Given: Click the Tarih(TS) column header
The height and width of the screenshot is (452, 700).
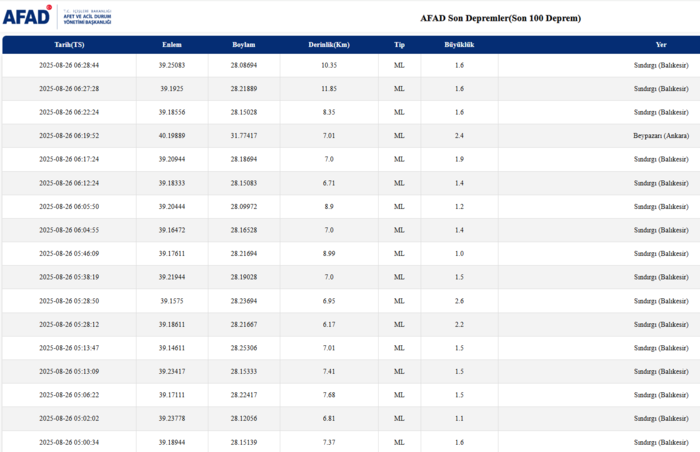Looking at the screenshot, I should (x=69, y=45).
